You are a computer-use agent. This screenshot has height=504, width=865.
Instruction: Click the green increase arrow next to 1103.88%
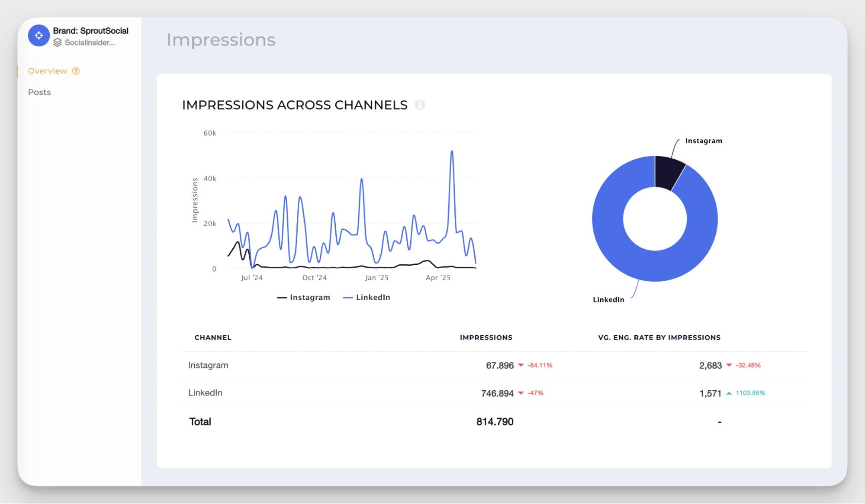point(729,393)
